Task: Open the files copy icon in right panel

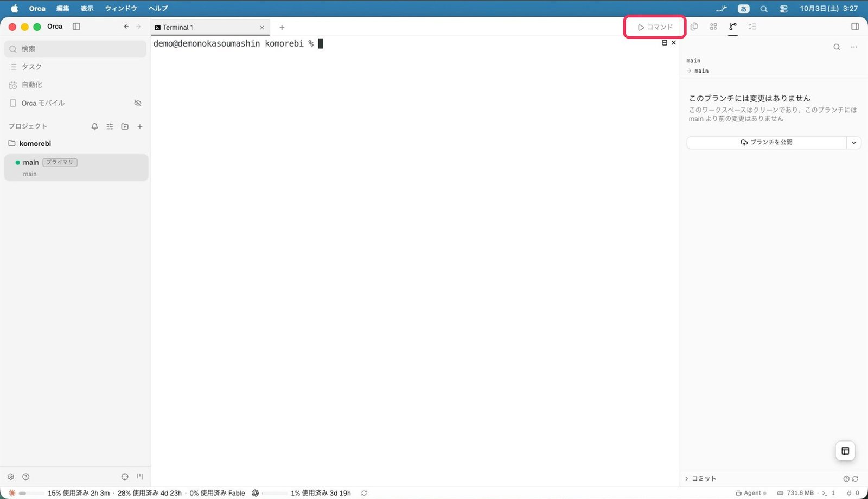Action: 694,27
